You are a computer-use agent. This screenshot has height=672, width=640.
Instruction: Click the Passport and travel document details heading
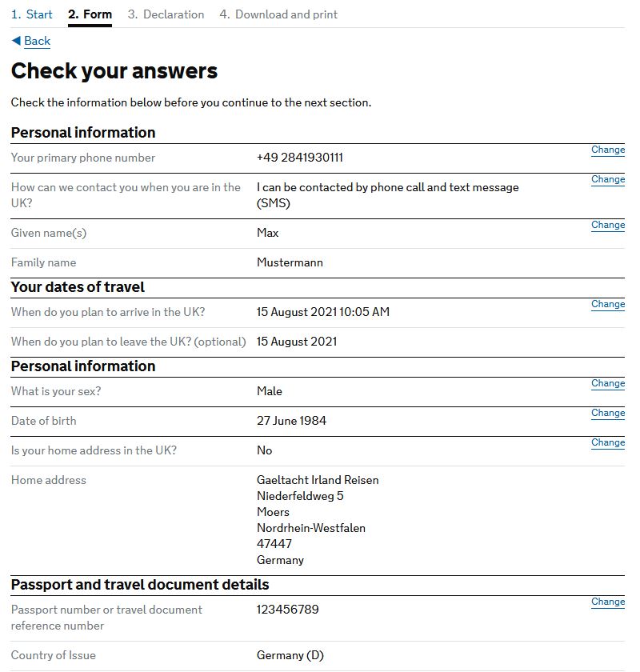click(x=142, y=584)
